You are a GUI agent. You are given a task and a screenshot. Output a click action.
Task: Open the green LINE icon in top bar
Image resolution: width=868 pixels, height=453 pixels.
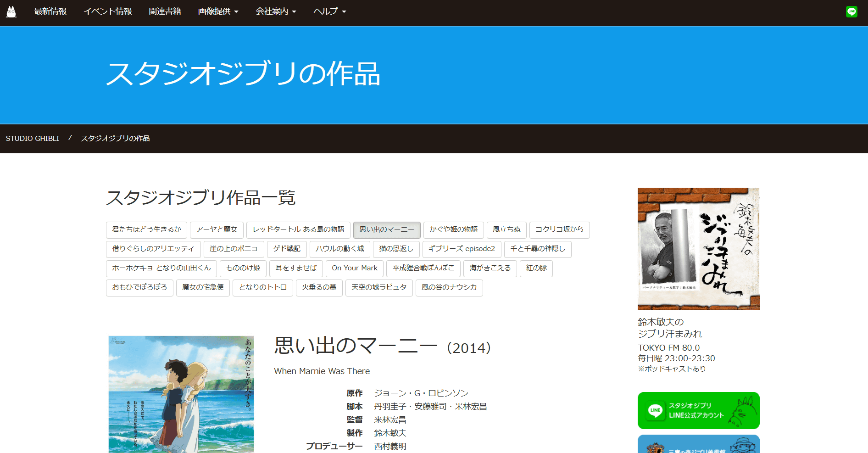click(851, 12)
